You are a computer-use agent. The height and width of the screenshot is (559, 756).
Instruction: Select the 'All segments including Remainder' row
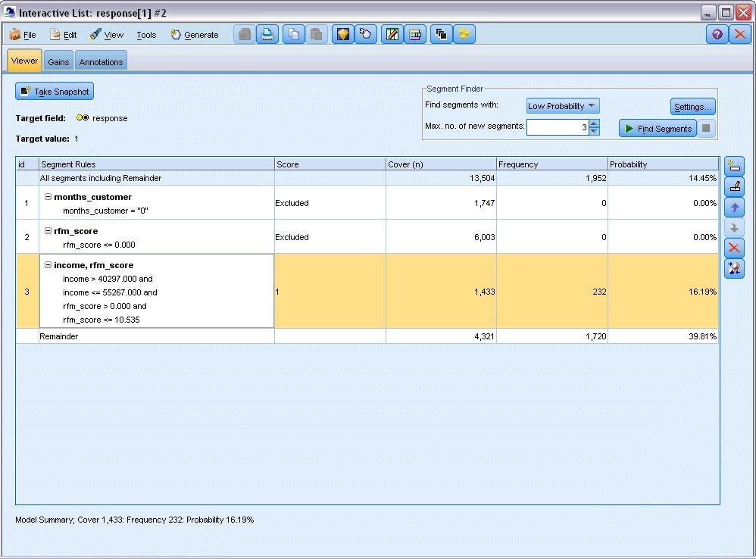367,178
